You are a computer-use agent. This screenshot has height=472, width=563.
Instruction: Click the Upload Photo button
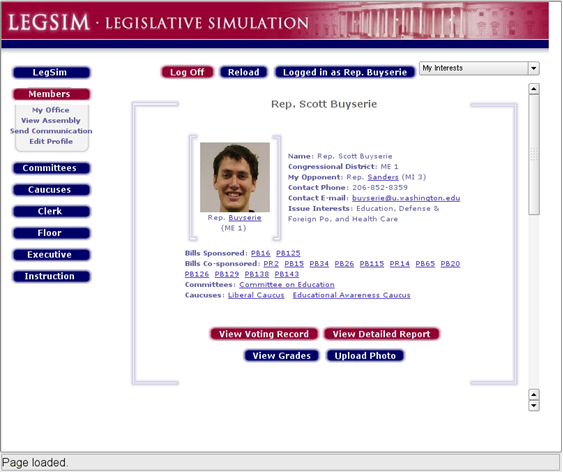(365, 355)
